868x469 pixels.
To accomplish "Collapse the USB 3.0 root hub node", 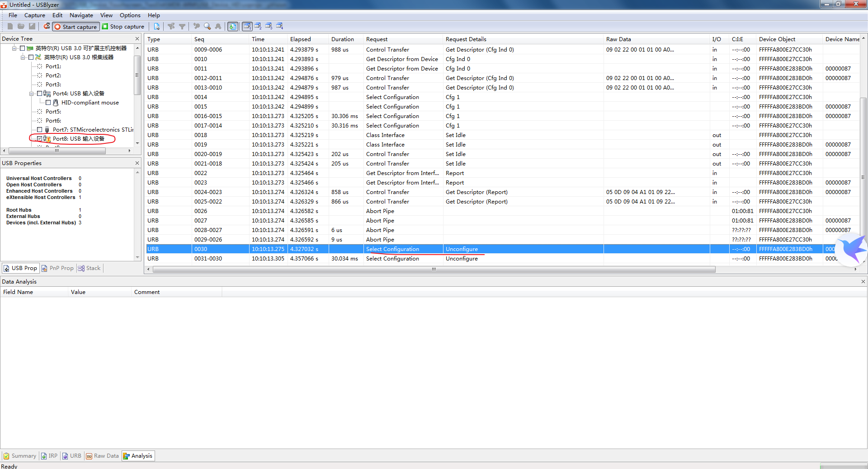I will click(x=23, y=57).
